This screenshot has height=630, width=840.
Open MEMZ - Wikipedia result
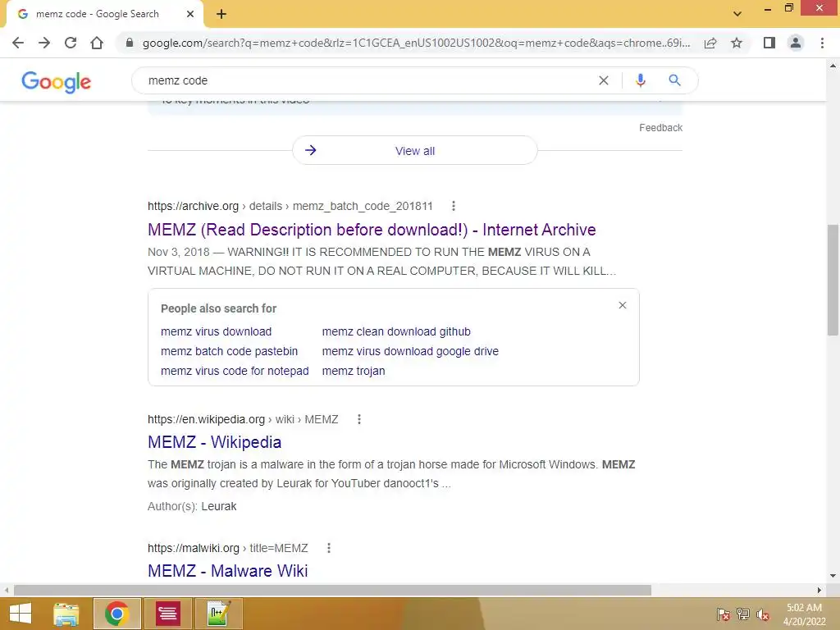(214, 442)
